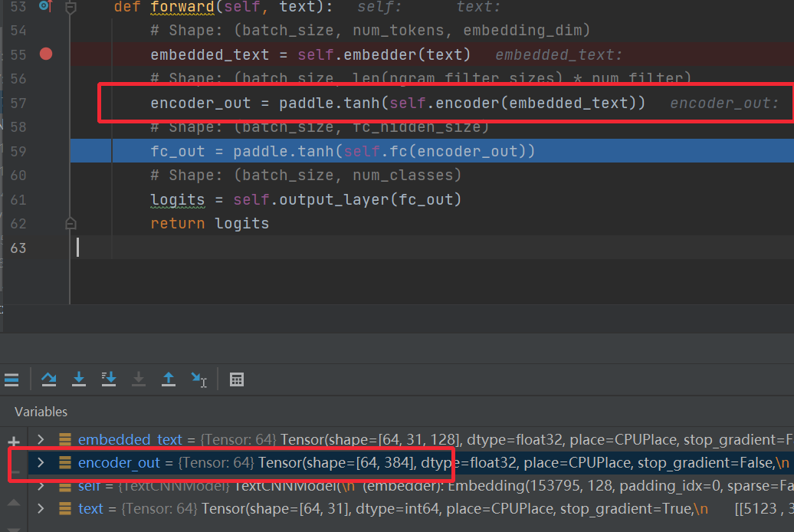Viewport: 794px width, 532px height.
Task: Select the Variables panel header
Action: pyautogui.click(x=41, y=412)
